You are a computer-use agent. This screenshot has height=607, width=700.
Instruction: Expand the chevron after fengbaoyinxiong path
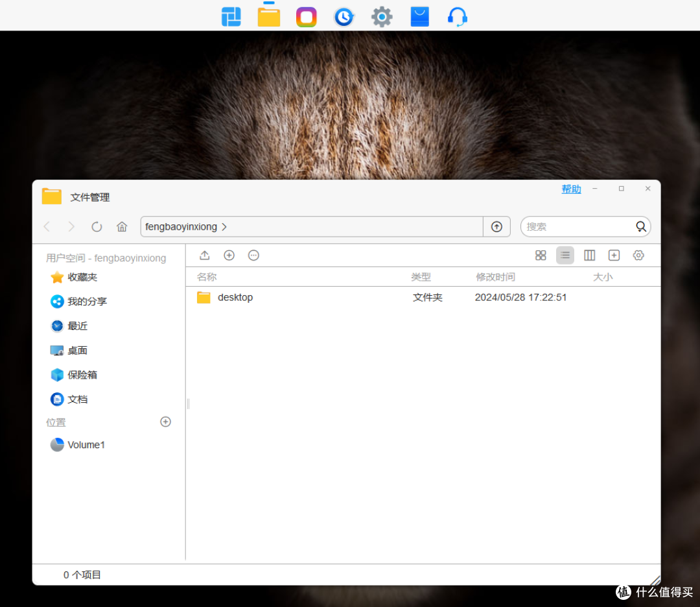pyautogui.click(x=224, y=226)
